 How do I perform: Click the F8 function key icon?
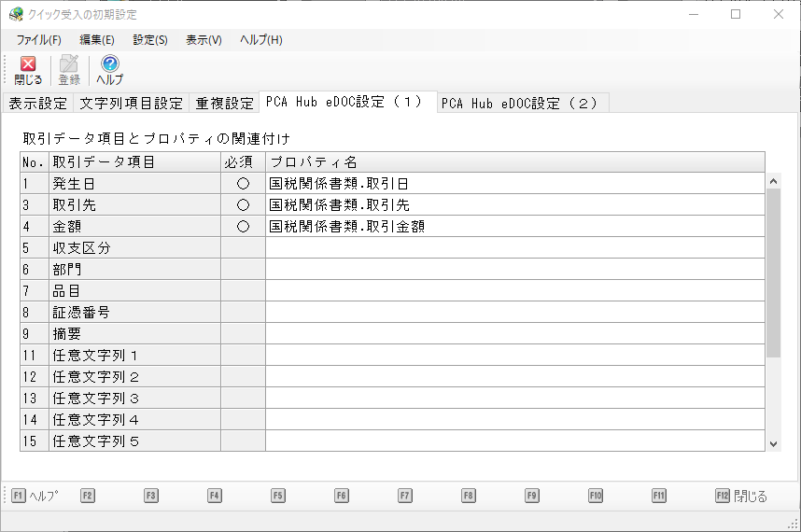coord(468,496)
